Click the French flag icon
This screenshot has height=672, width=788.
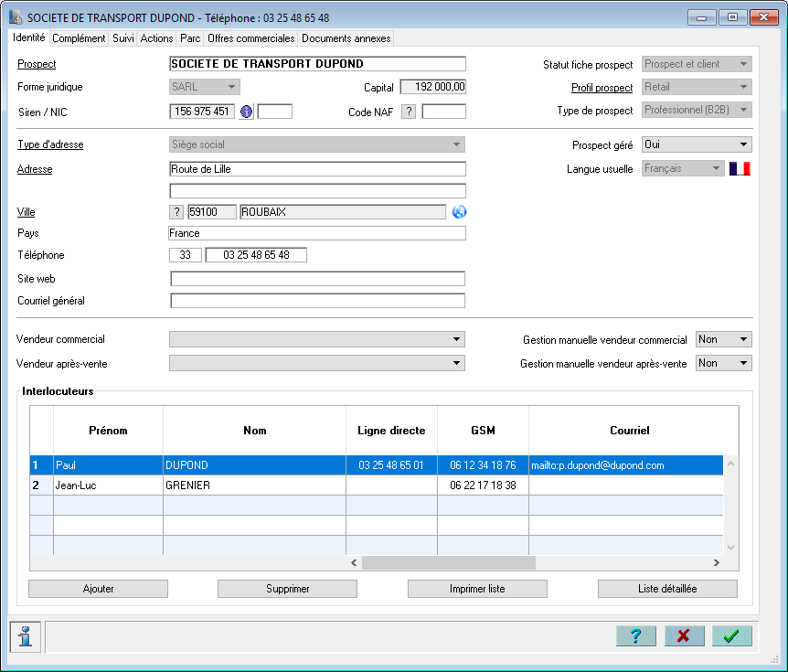740,169
